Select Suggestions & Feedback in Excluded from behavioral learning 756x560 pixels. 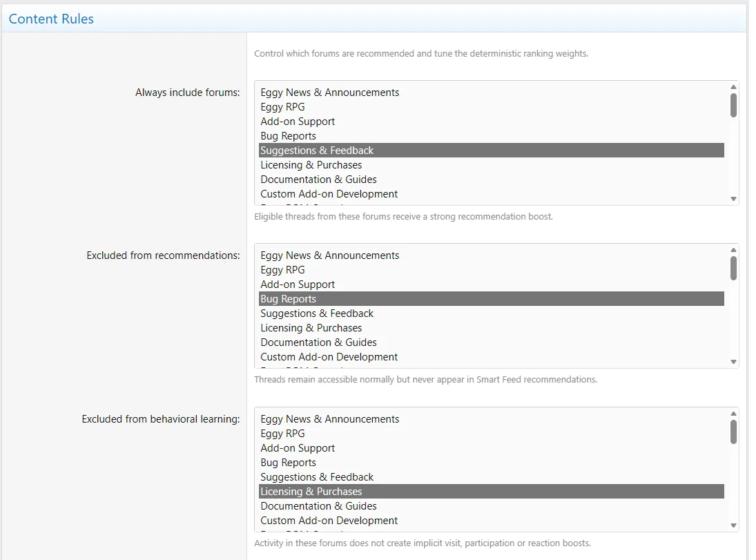tap(492, 477)
